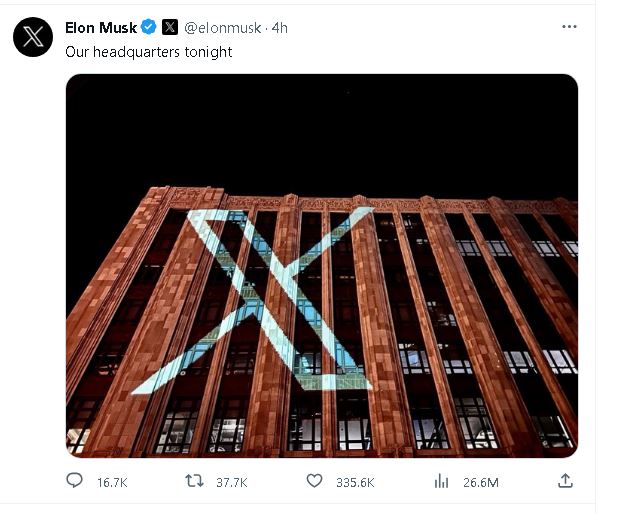
Task: Open the three-dot More options menu
Action: pyautogui.click(x=569, y=27)
